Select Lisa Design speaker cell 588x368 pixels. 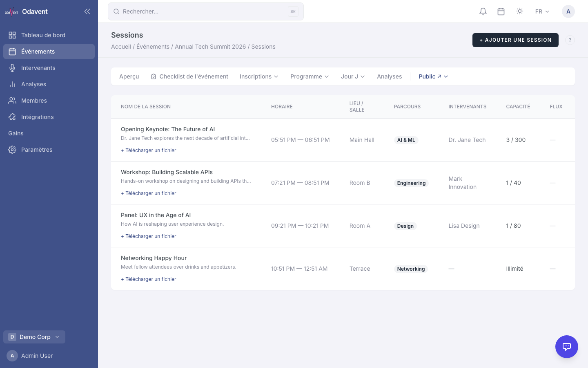(x=464, y=226)
